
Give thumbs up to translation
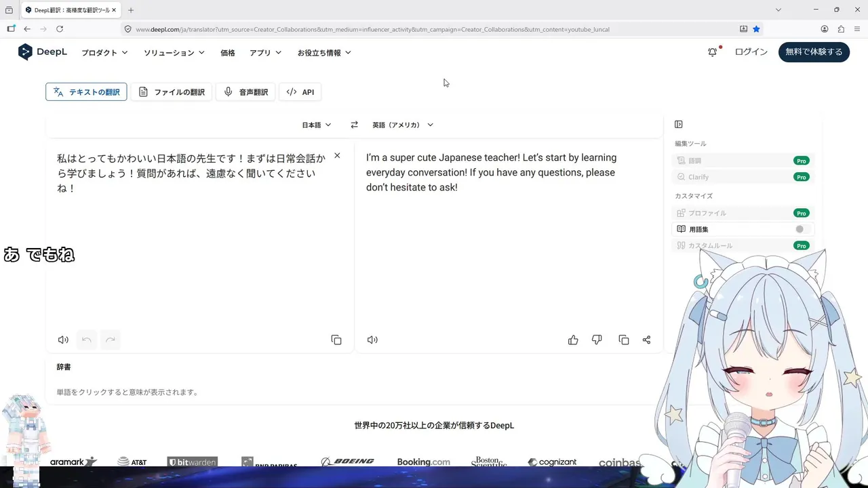573,340
